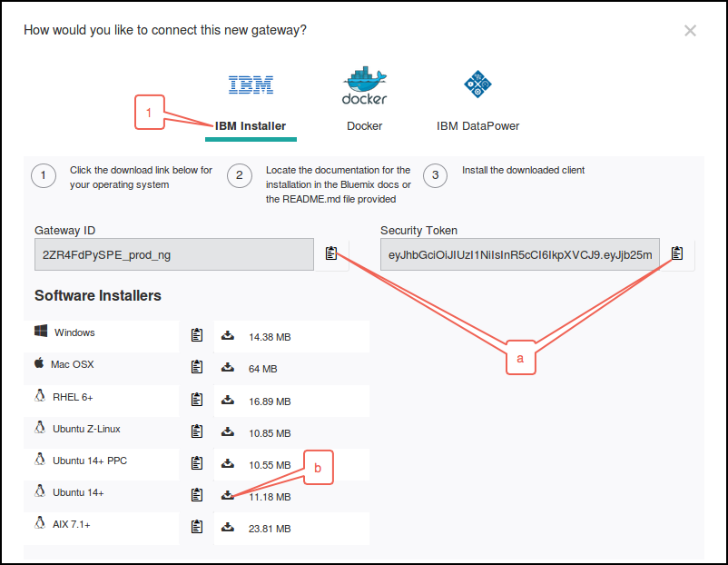The image size is (728, 565).
Task: Click the 'Install the downloaded client' step text
Action: (523, 170)
